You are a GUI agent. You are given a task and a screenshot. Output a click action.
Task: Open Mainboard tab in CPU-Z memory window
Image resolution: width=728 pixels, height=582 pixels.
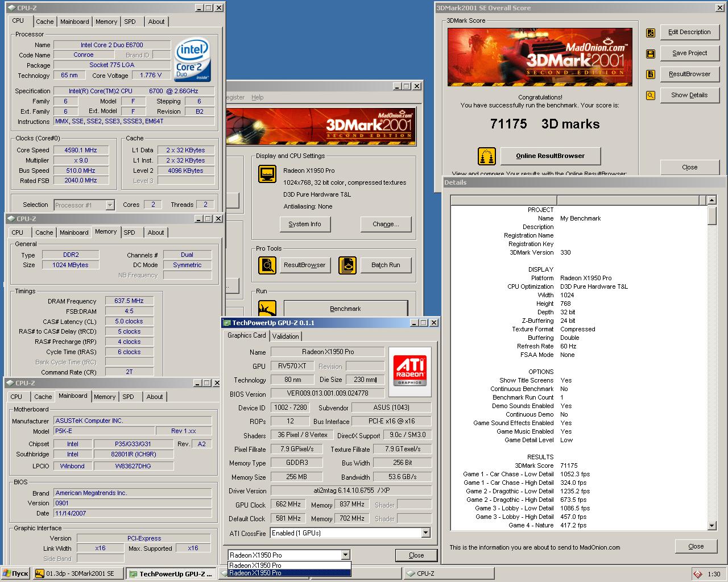click(x=74, y=232)
